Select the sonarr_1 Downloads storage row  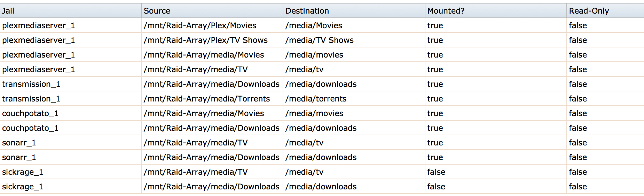[x=322, y=157]
